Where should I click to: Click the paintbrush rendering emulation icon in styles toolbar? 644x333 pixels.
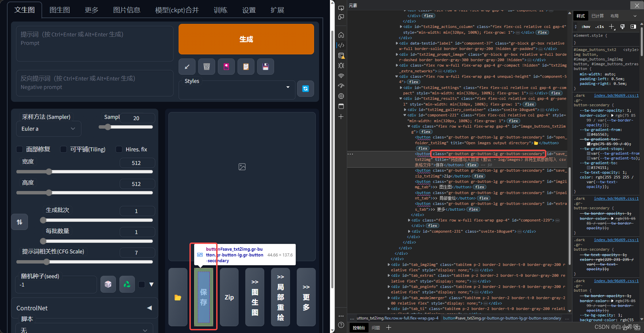pos(622,27)
